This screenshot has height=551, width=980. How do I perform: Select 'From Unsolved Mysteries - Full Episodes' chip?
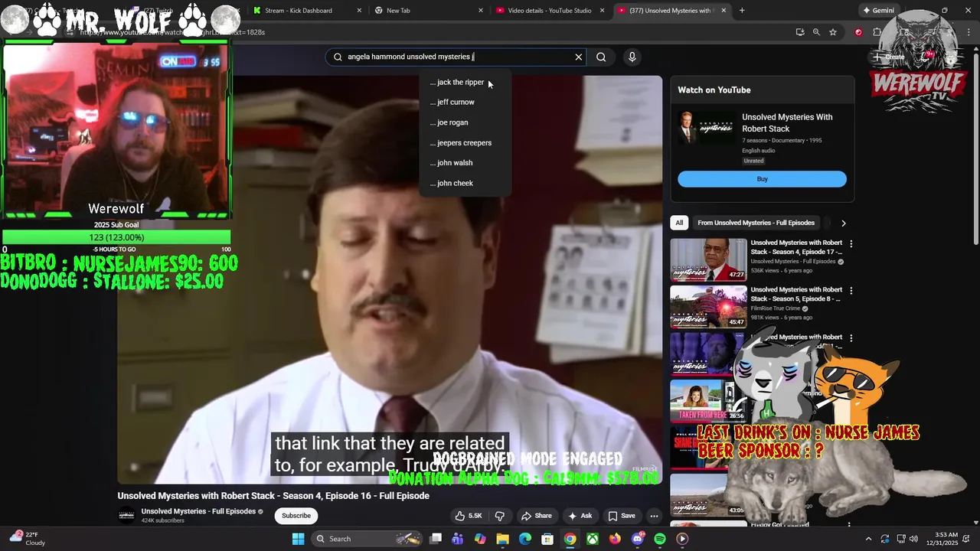(x=756, y=223)
